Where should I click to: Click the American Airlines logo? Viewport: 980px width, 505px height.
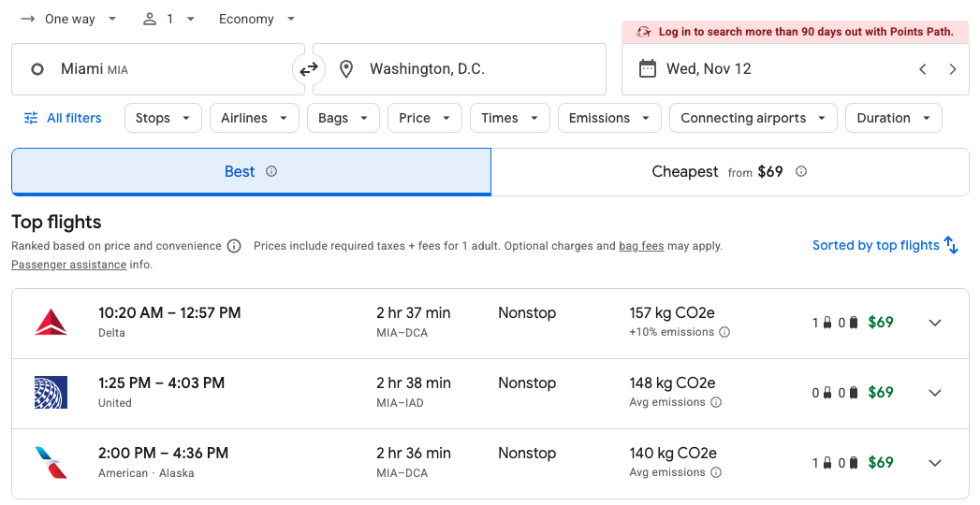(51, 463)
